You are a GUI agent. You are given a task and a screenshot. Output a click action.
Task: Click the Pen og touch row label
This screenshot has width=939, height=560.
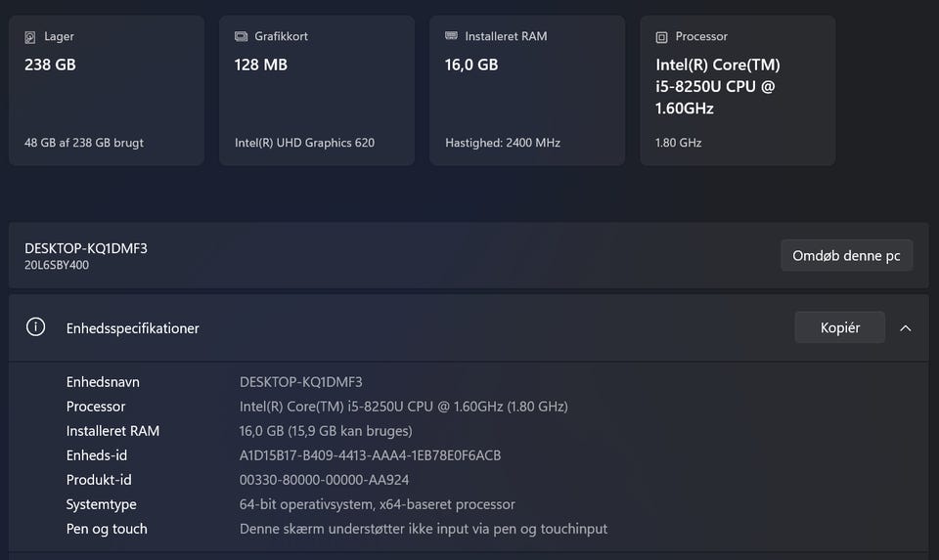[x=107, y=529]
